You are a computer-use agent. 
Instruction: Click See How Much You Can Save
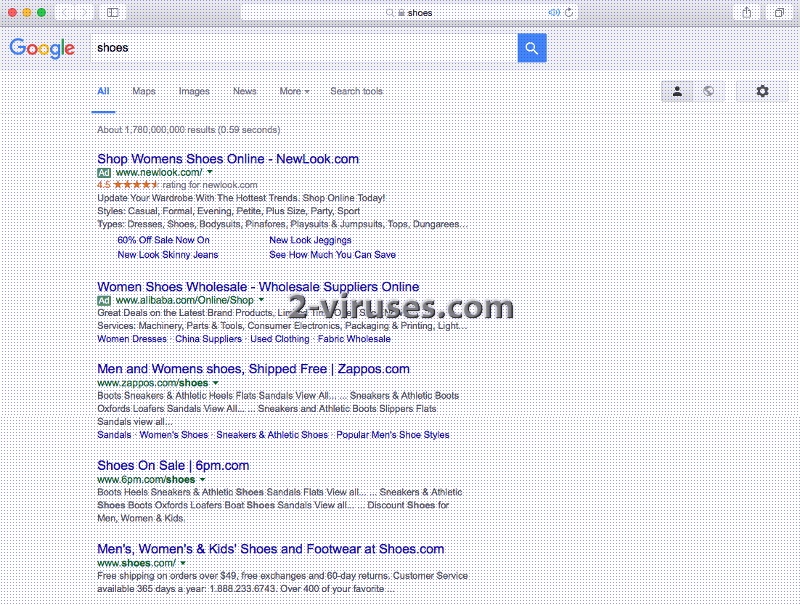click(332, 255)
